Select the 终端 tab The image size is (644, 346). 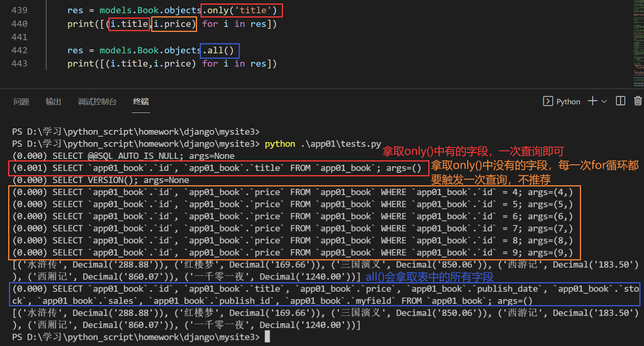141,102
